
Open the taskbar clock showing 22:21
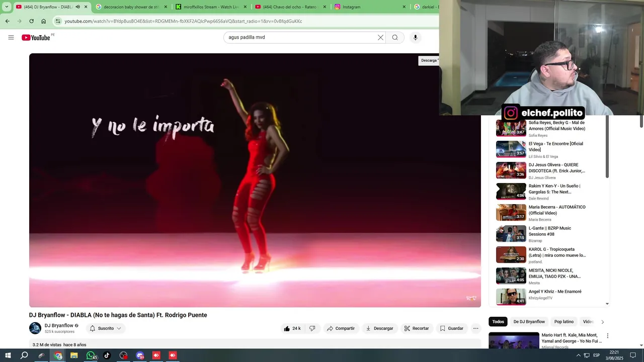click(614, 355)
